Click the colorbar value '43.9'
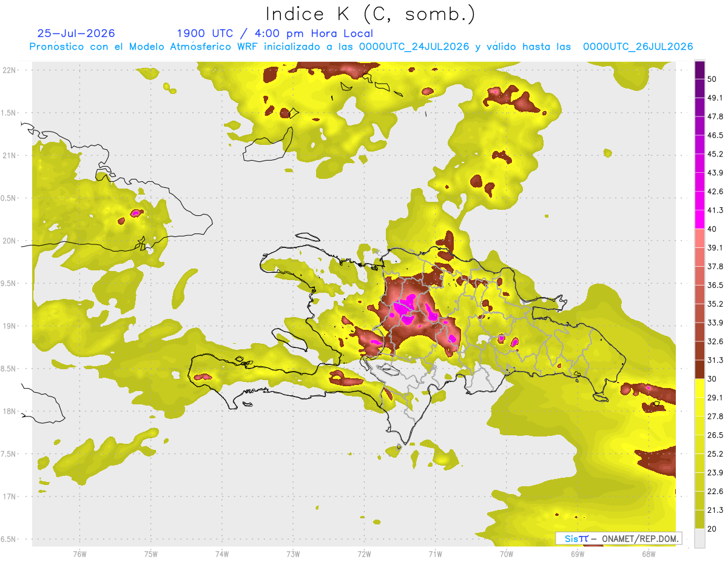728x562 pixels. (715, 173)
